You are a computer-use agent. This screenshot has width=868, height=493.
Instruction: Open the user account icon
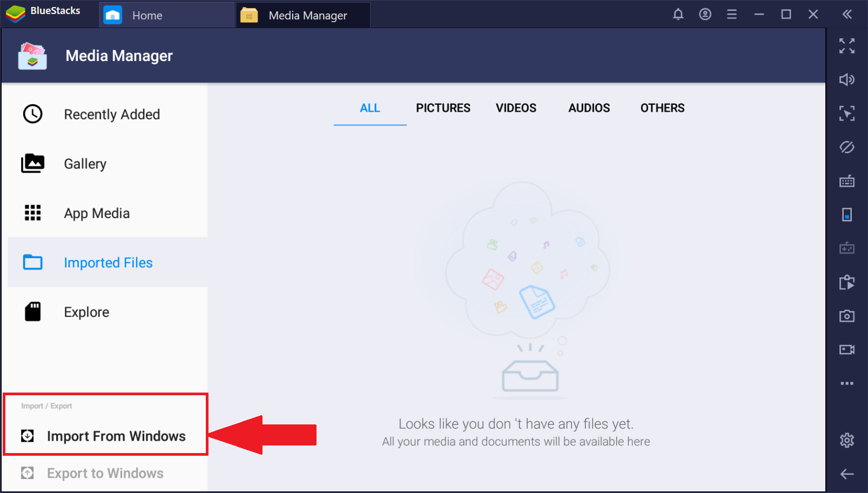[705, 15]
